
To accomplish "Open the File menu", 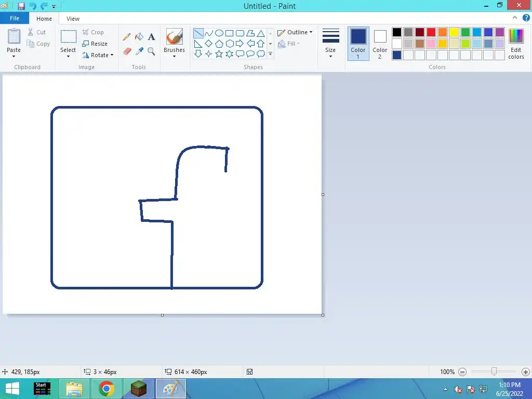I will tap(14, 18).
